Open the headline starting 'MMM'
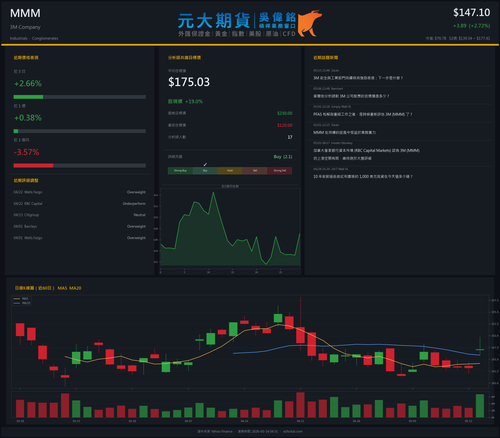500x438 pixels. tap(344, 132)
